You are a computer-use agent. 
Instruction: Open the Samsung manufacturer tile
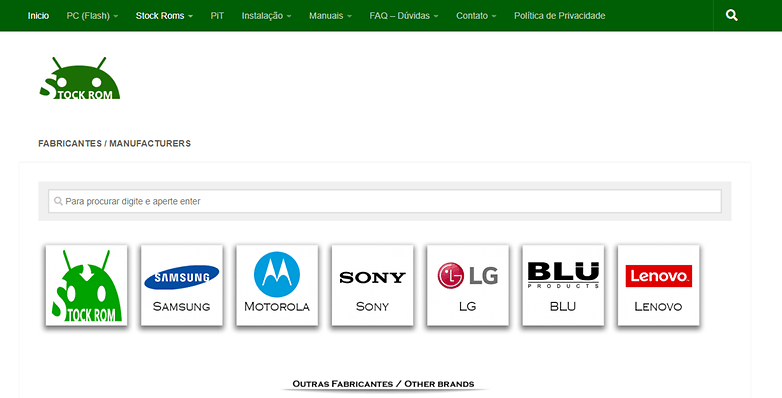pos(182,285)
